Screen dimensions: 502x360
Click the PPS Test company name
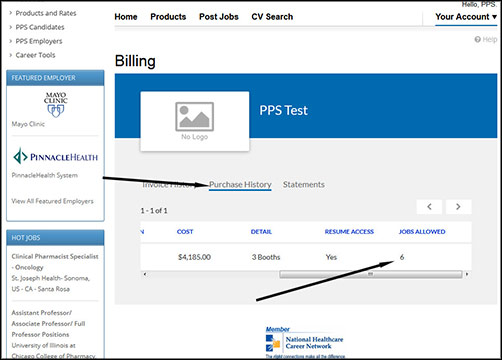point(284,110)
